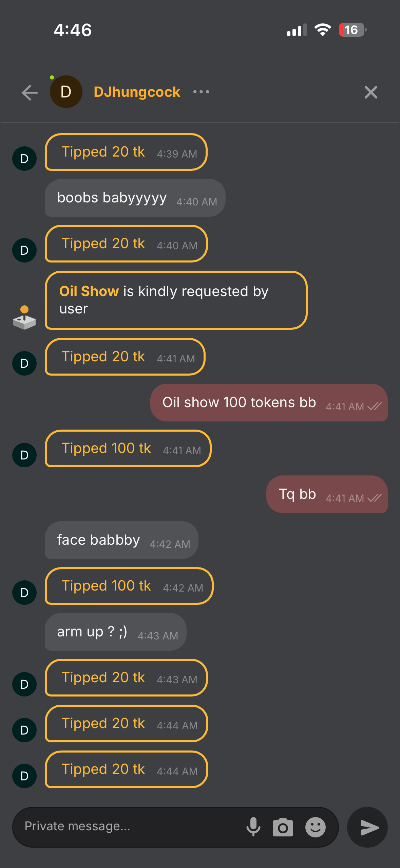Screen dimensions: 400x868
Task: Open the large D profile avatar in the header
Action: click(x=66, y=92)
